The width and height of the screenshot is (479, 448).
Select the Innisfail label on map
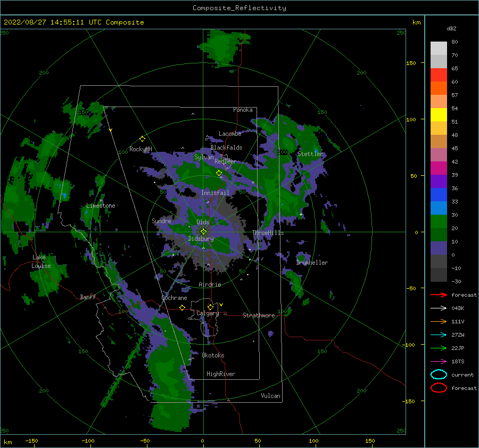(x=215, y=193)
